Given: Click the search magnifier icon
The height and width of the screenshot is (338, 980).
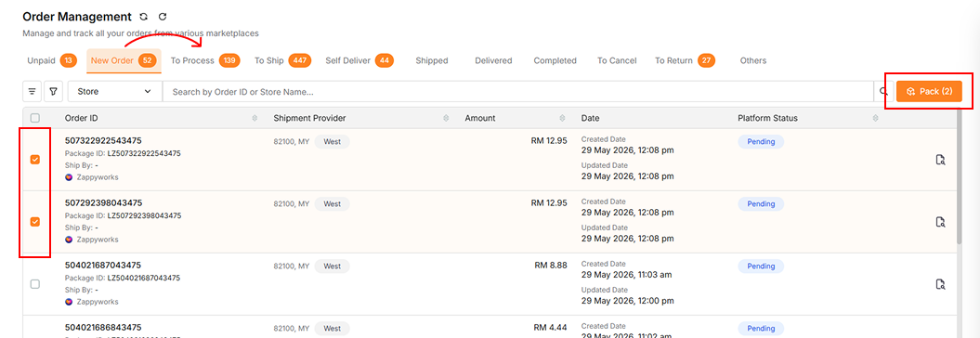Looking at the screenshot, I should (883, 91).
